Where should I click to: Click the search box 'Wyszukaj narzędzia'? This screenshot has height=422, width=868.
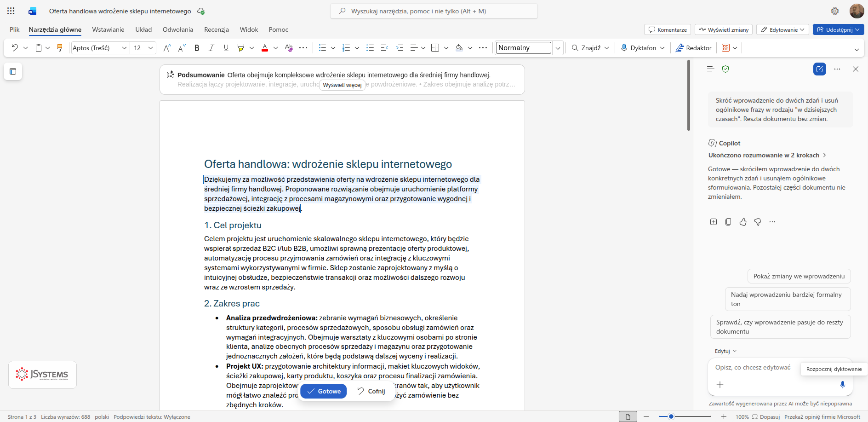(434, 11)
